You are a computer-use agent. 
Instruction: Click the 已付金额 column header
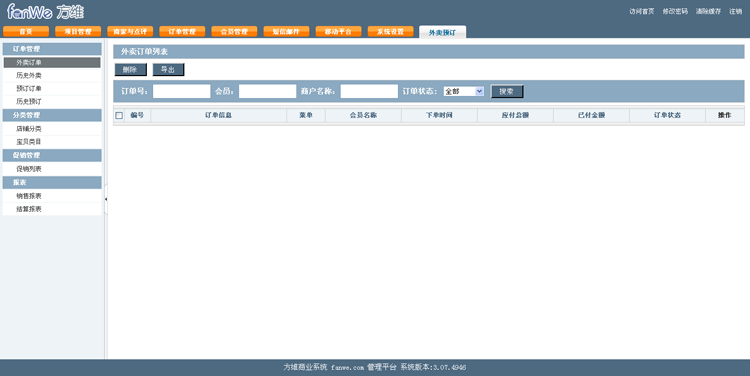tap(592, 115)
